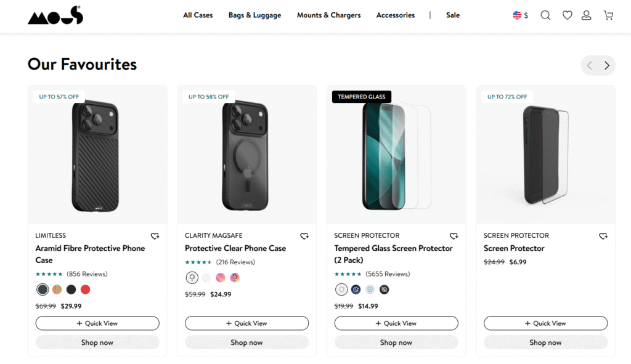Click Shop now for Screen Protector
Screen dimensions: 631x364
coord(545,342)
